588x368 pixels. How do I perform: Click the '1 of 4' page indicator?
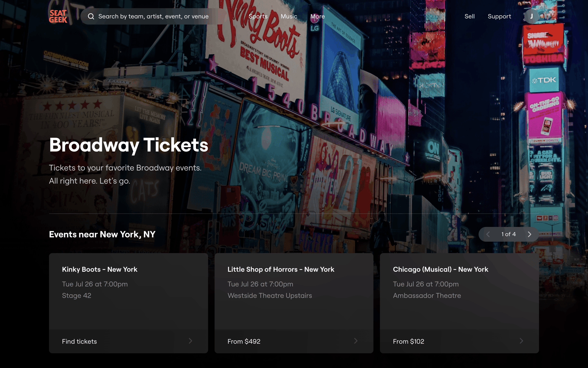[x=509, y=234]
